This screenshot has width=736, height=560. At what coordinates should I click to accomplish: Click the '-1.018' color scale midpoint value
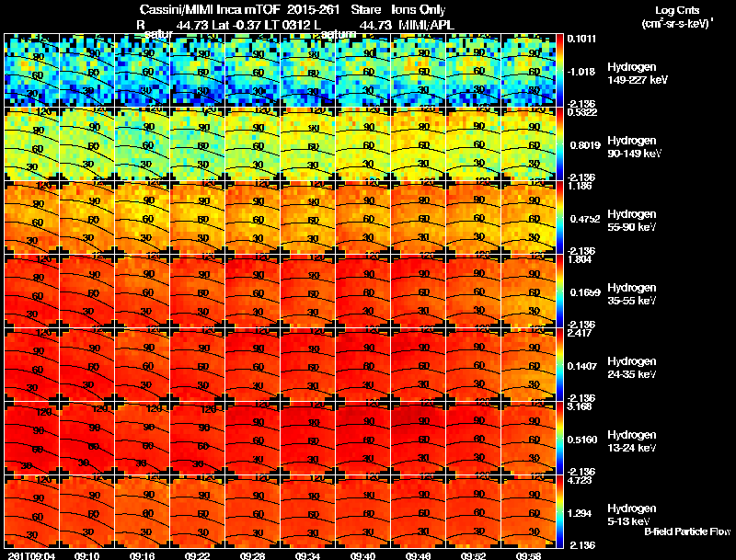click(581, 72)
